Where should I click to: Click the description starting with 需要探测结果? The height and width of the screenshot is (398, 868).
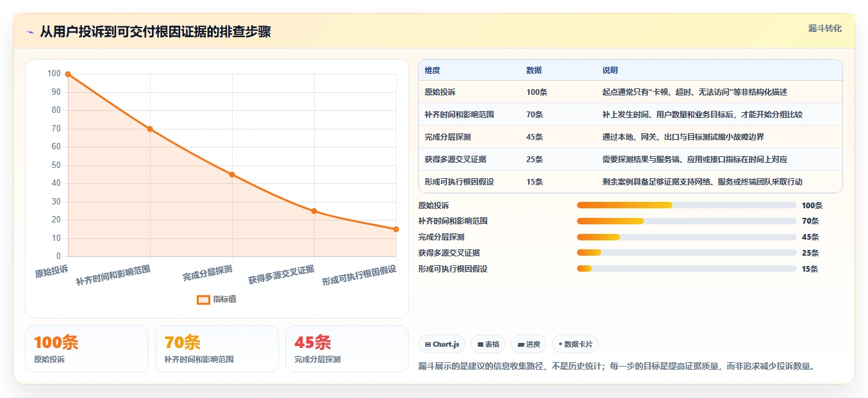pyautogui.click(x=694, y=160)
